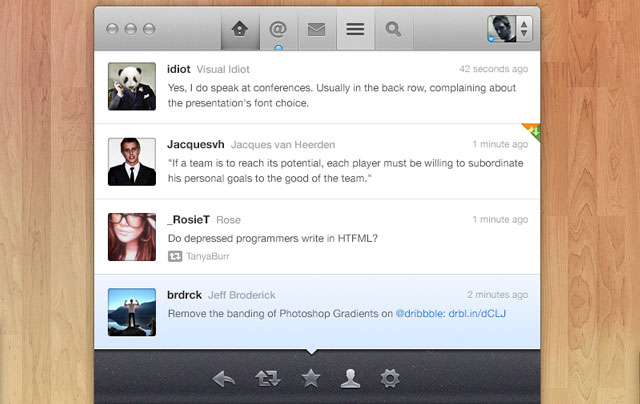Select the 'Remove the banding of Photoshop Gradients' tweet
Screen dimensions: 640x404
point(317,312)
